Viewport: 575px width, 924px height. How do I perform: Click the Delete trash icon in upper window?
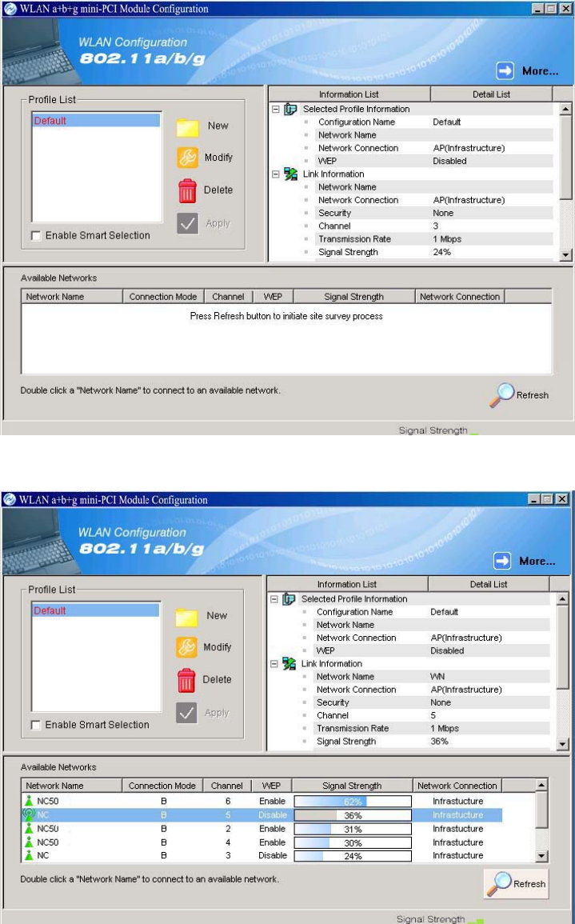tap(187, 190)
